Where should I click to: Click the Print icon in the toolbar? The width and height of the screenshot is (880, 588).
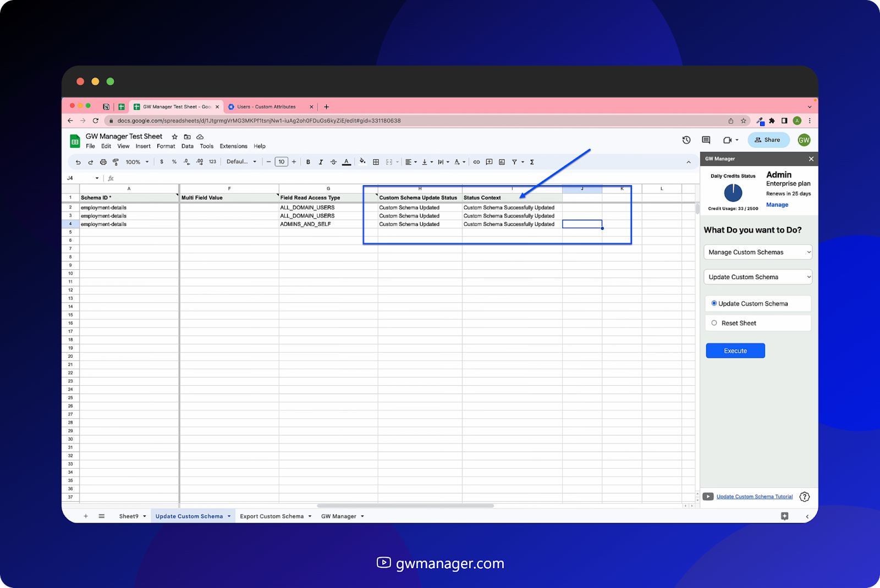pos(103,162)
